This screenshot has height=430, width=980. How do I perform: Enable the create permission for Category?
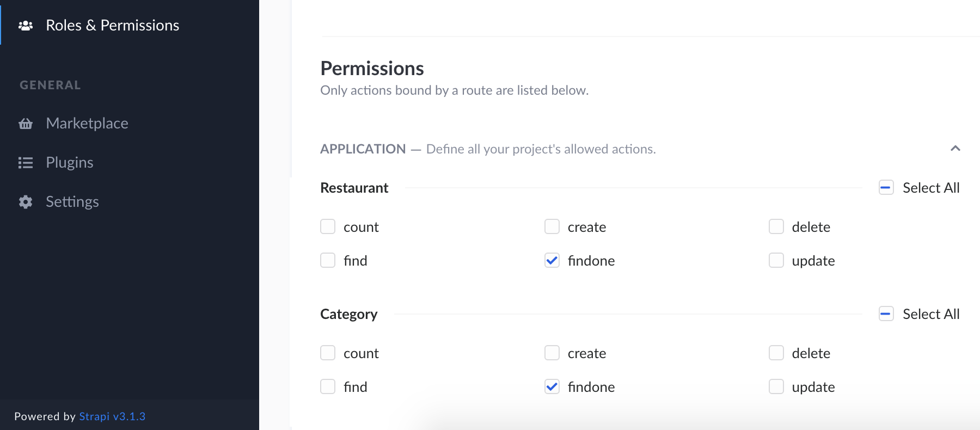pyautogui.click(x=552, y=353)
